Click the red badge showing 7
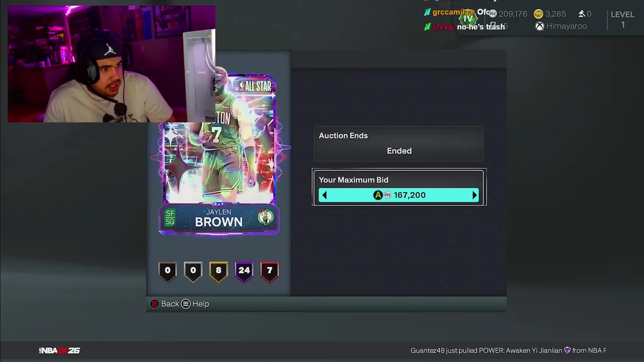The image size is (644, 362). [270, 271]
